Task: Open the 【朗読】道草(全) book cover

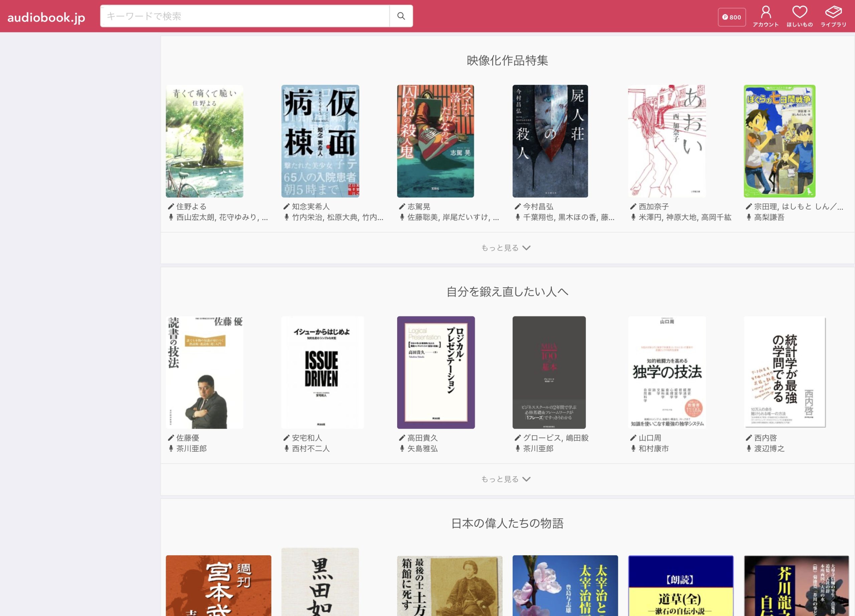Action: 681,586
